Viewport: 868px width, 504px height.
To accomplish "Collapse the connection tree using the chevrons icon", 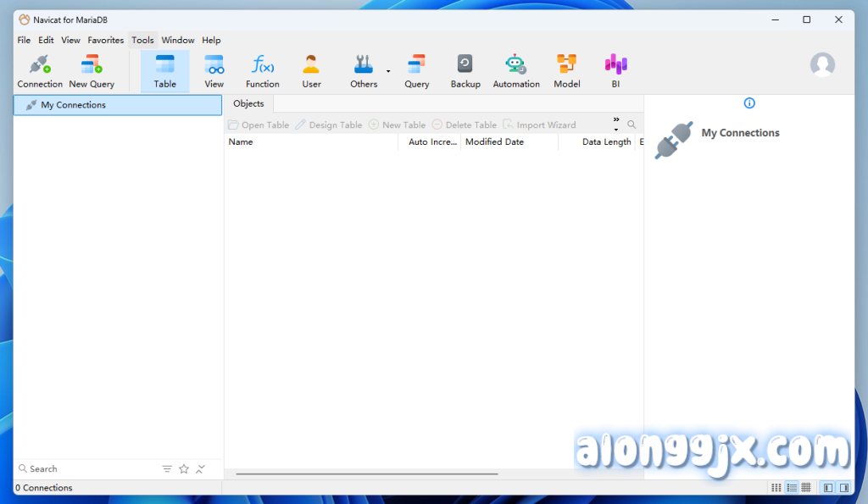I will (201, 468).
